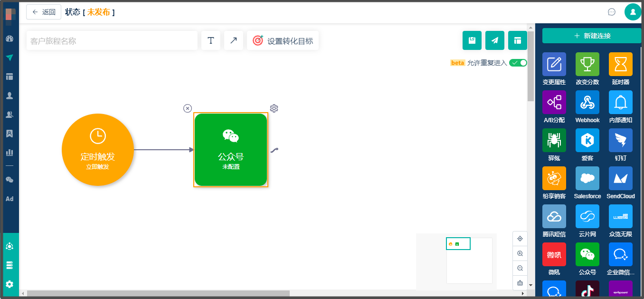This screenshot has width=644, height=299.
Task: Open the template layout button
Action: click(518, 40)
